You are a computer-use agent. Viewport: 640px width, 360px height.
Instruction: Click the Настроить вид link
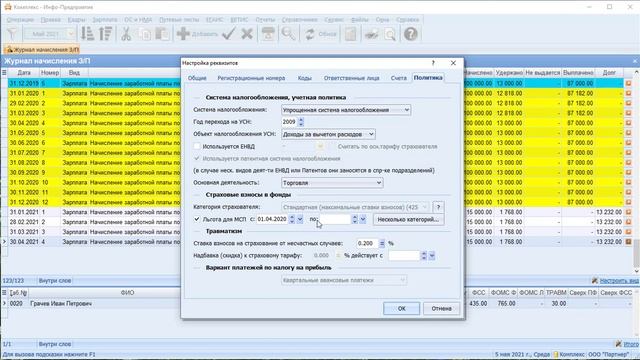pyautogui.click(x=619, y=280)
